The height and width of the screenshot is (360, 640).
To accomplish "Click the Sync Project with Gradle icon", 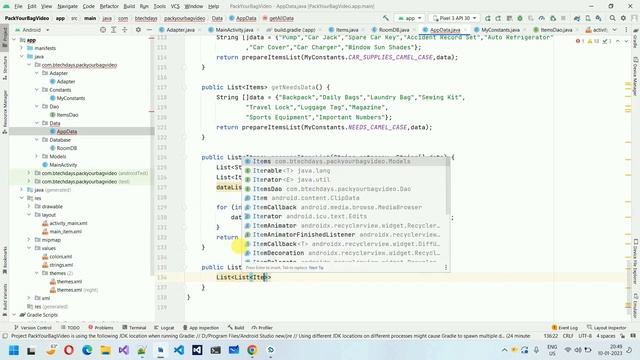I will [x=577, y=18].
